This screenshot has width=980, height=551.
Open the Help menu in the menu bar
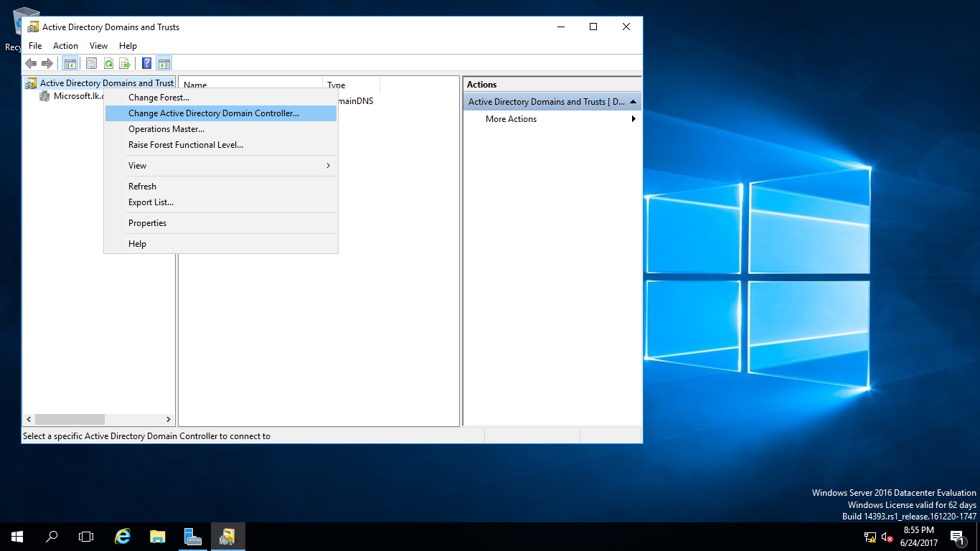coord(128,46)
